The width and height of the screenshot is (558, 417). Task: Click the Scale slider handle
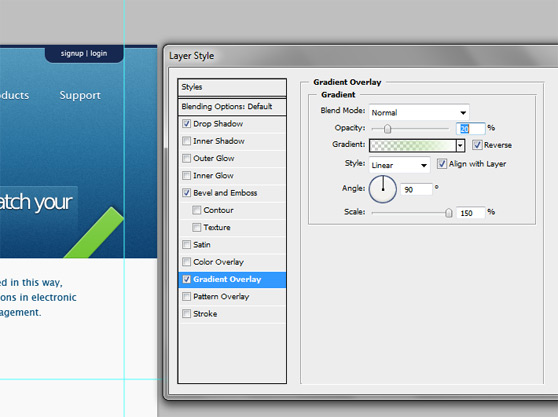click(x=449, y=213)
